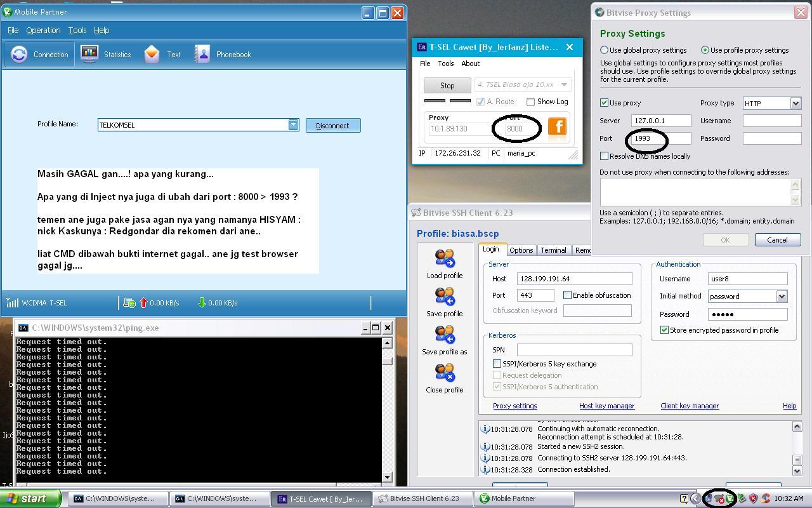
Task: Open the Proxy settings link
Action: [515, 406]
